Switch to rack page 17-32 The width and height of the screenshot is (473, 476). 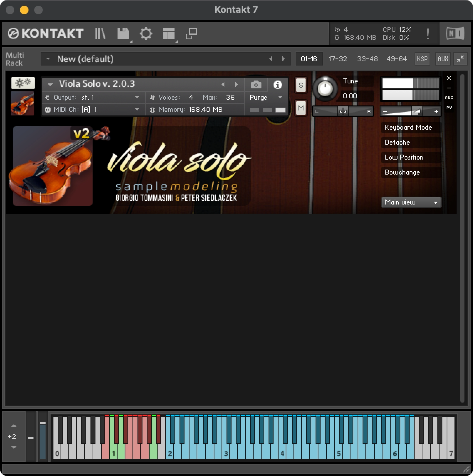(x=338, y=59)
